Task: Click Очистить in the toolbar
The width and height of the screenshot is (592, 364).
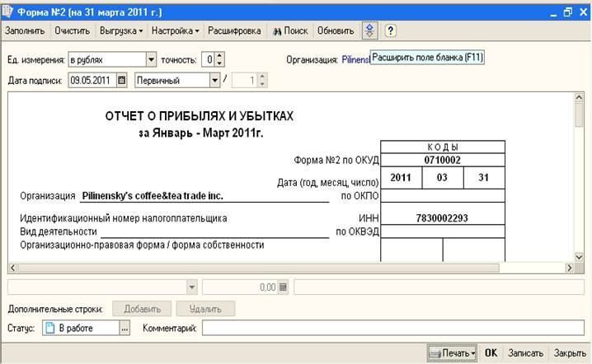Action: pos(72,31)
